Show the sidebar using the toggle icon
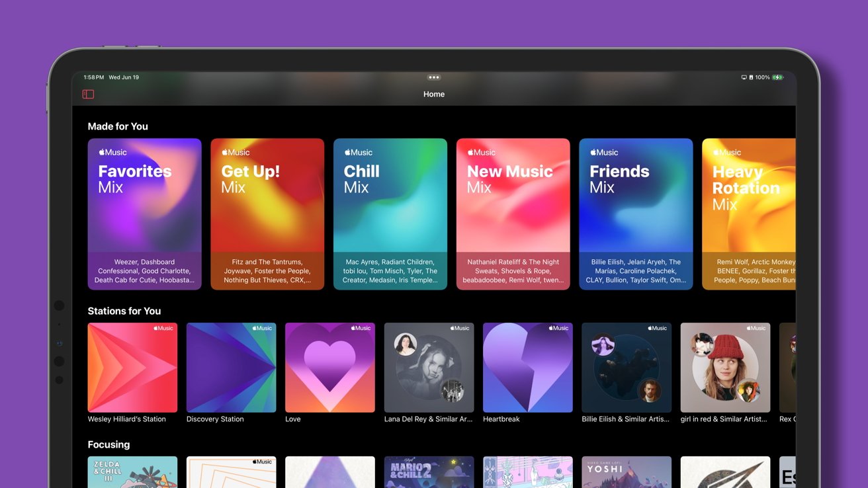The height and width of the screenshot is (488, 868). (x=88, y=95)
